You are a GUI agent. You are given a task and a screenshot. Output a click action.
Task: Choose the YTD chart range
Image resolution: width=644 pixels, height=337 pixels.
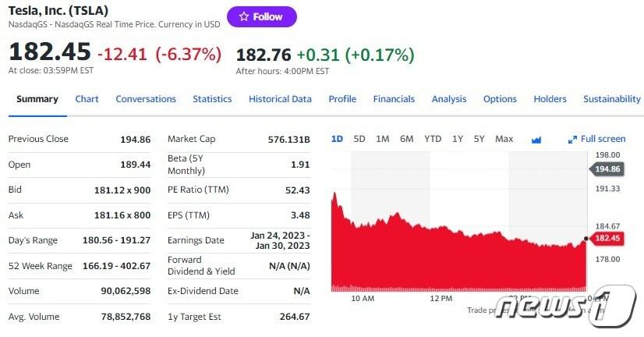pyautogui.click(x=433, y=139)
